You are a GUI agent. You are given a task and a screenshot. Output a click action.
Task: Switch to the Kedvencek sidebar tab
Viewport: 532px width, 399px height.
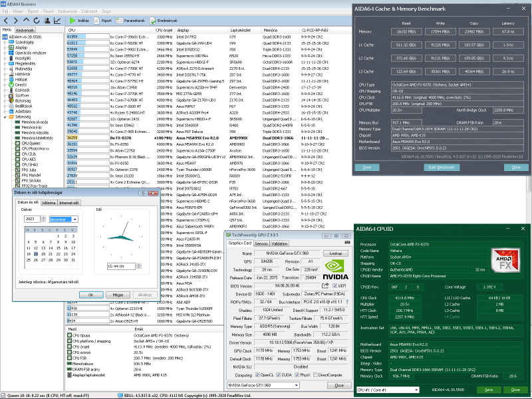pyautogui.click(x=25, y=30)
